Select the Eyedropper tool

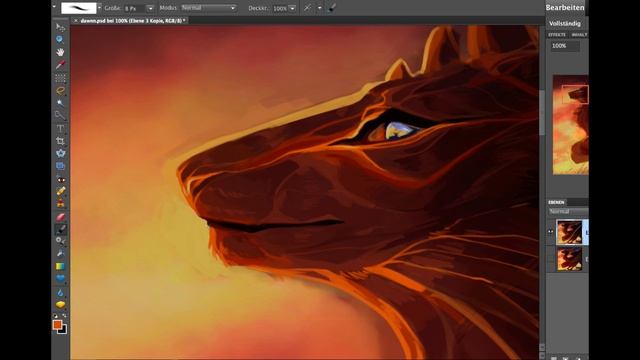60,65
